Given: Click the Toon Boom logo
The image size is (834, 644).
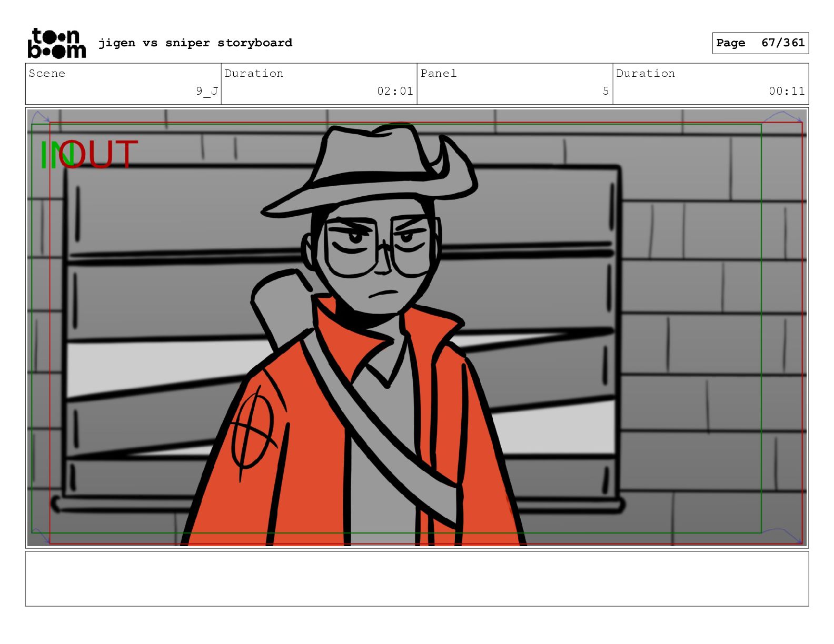Looking at the screenshot, I should pyautogui.click(x=56, y=43).
